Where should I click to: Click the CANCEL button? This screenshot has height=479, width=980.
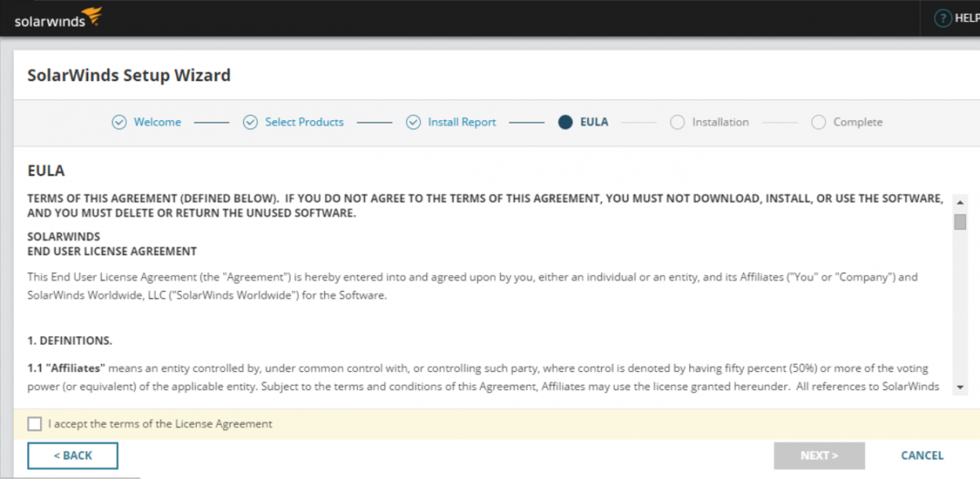[x=922, y=455]
